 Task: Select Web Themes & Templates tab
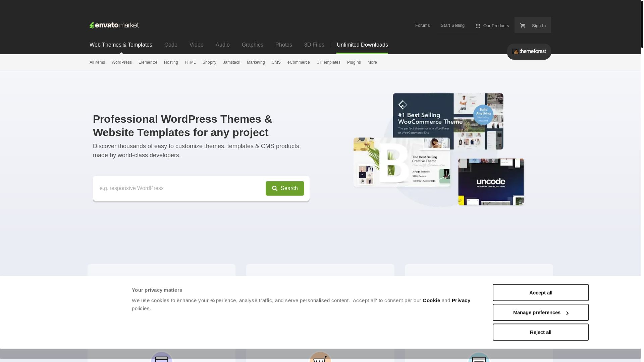[121, 45]
